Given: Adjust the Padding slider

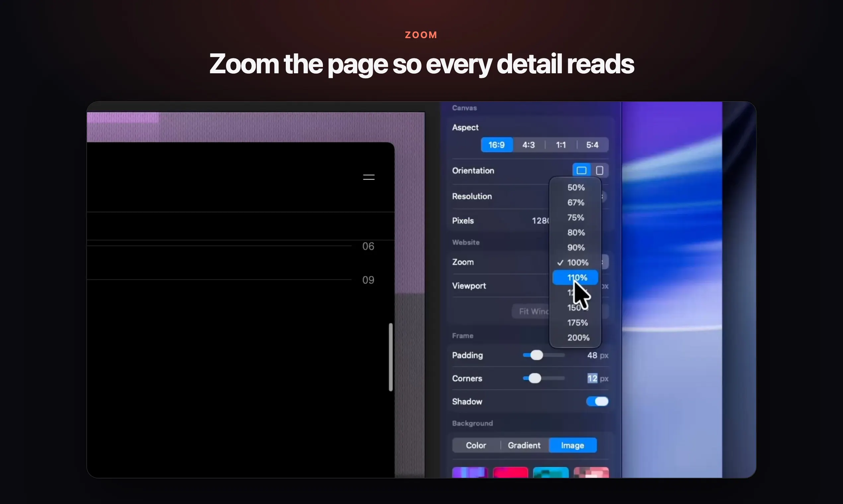Looking at the screenshot, I should 544,355.
